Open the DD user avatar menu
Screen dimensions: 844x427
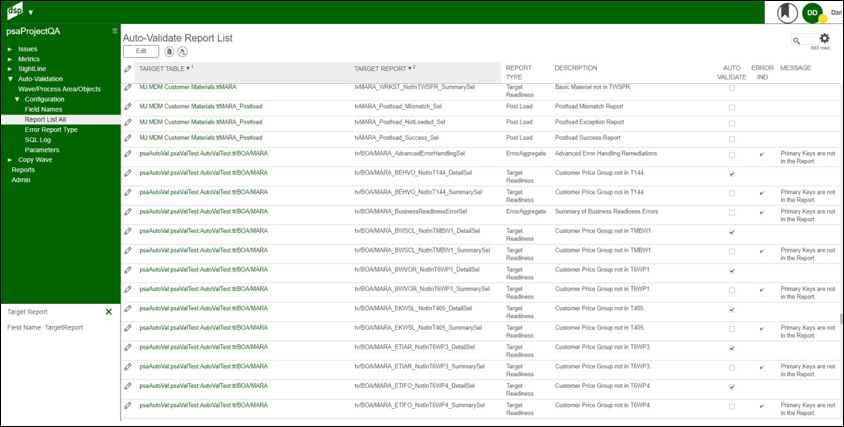click(812, 12)
